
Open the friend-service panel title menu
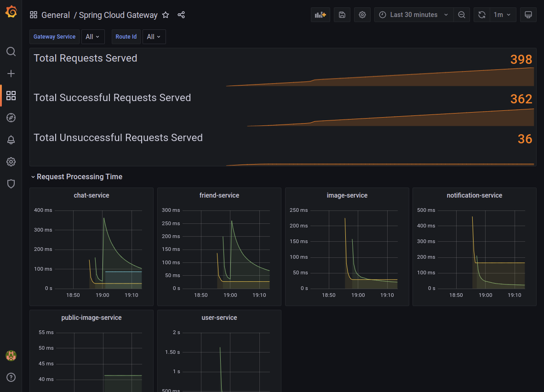(219, 195)
